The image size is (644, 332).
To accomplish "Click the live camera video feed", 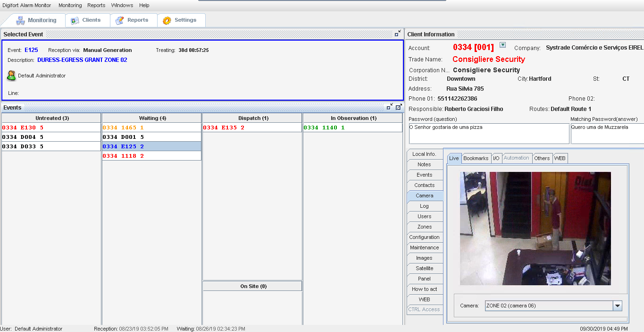I will click(x=535, y=229).
